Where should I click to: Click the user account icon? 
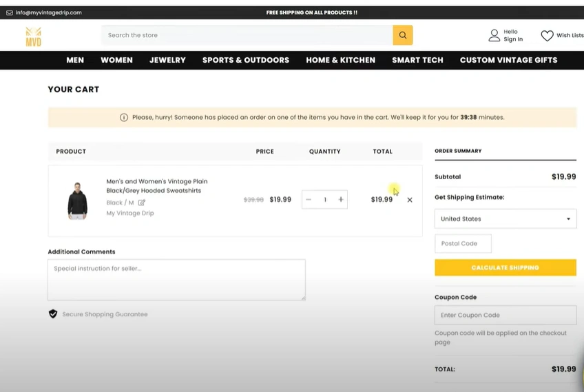[494, 35]
